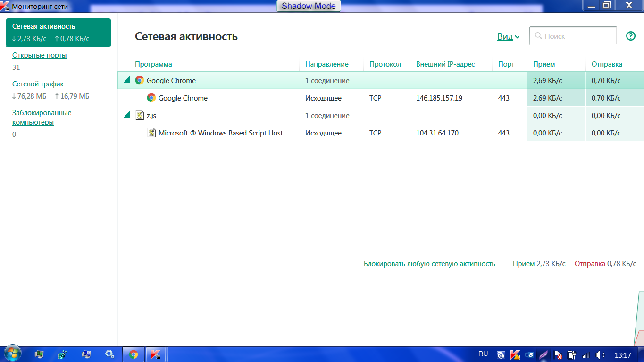Click the Kaspersky taskbar button
The width and height of the screenshot is (644, 362).
pos(156,354)
